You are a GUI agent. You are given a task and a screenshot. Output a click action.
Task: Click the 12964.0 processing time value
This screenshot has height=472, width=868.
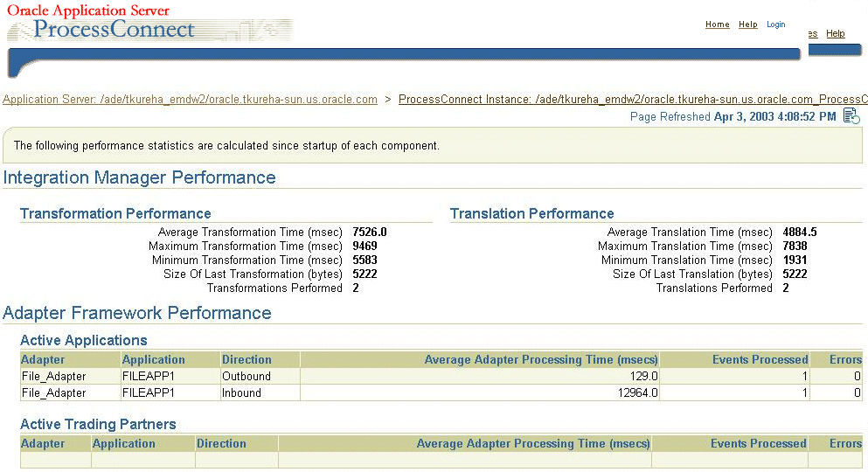(638, 392)
